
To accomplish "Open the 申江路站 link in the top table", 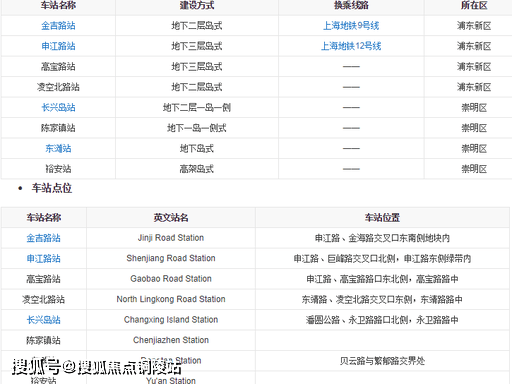I will coord(58,46).
